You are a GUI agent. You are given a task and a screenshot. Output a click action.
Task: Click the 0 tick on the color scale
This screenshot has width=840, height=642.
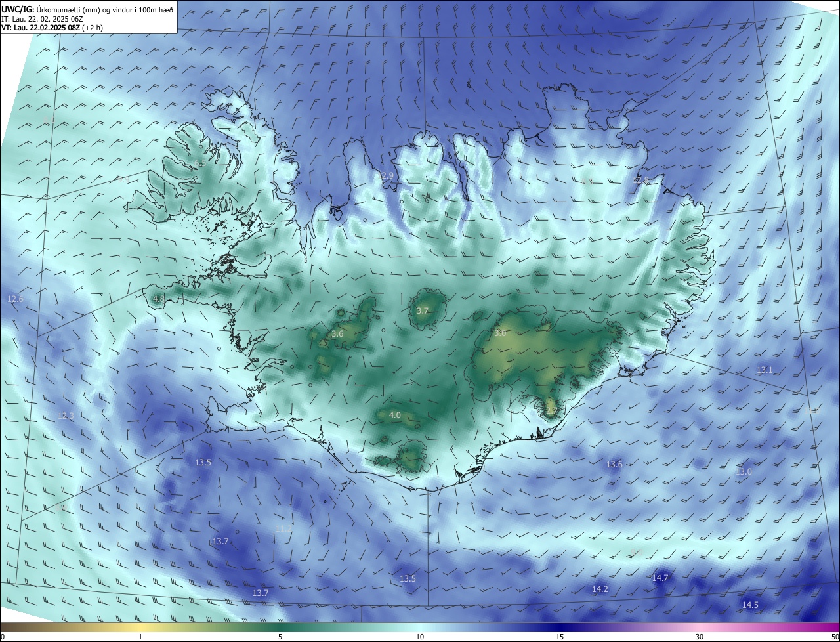coord(3,637)
